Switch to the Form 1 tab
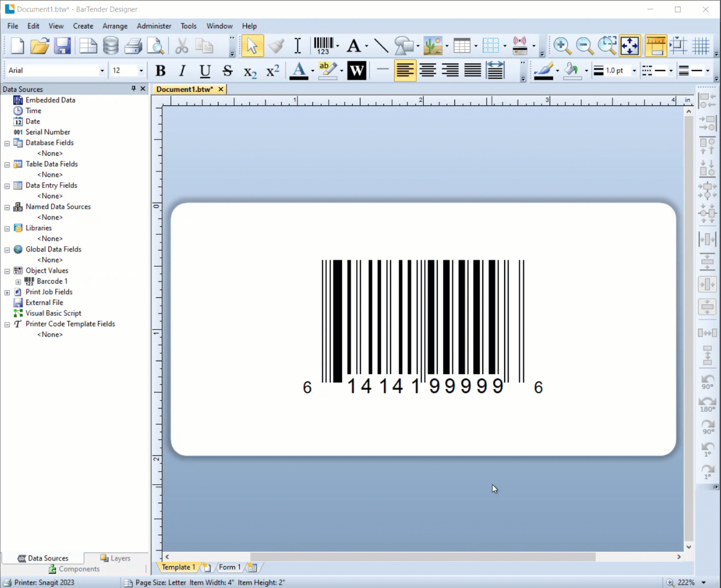 click(229, 567)
